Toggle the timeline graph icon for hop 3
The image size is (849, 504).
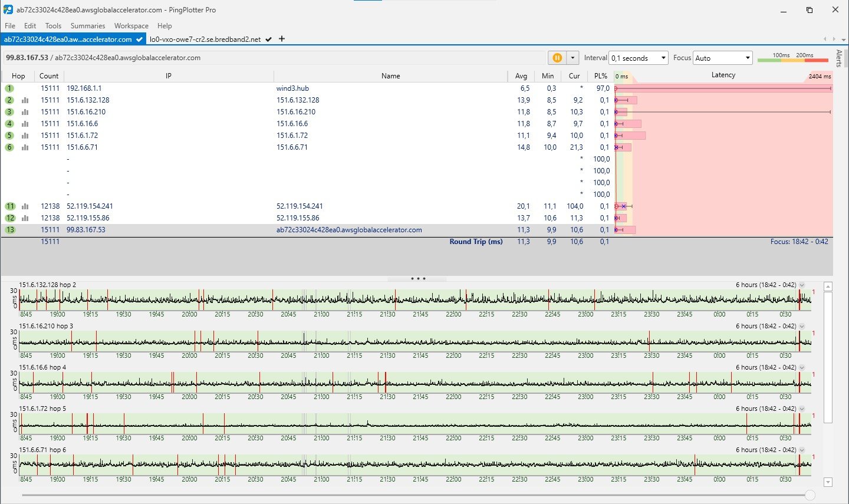click(25, 112)
